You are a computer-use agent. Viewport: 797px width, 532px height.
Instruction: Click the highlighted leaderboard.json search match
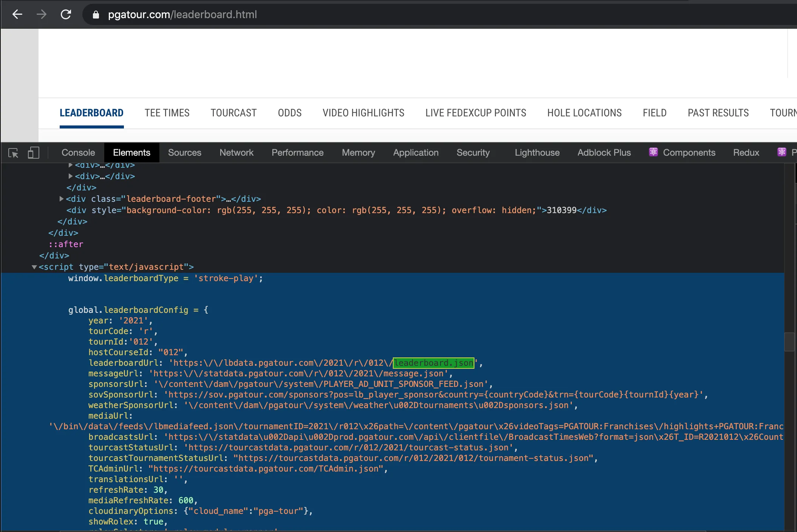pyautogui.click(x=434, y=363)
